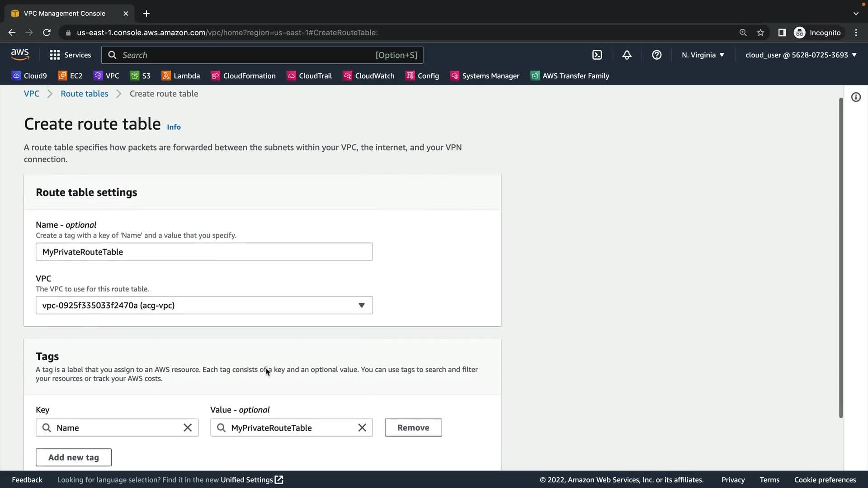Image resolution: width=868 pixels, height=488 pixels.
Task: Open the CloudWatch shortcut in favorites bar
Action: (368, 76)
